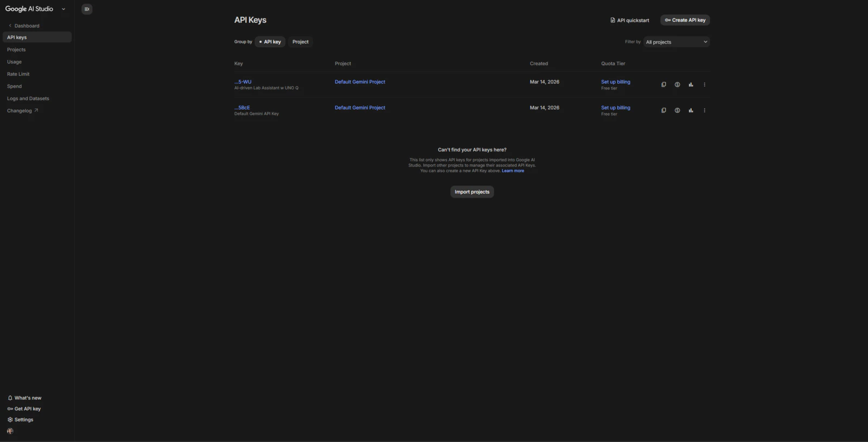Click the Mar 14, 2026 date of ...5-WU
This screenshot has height=442, width=868.
click(x=545, y=82)
